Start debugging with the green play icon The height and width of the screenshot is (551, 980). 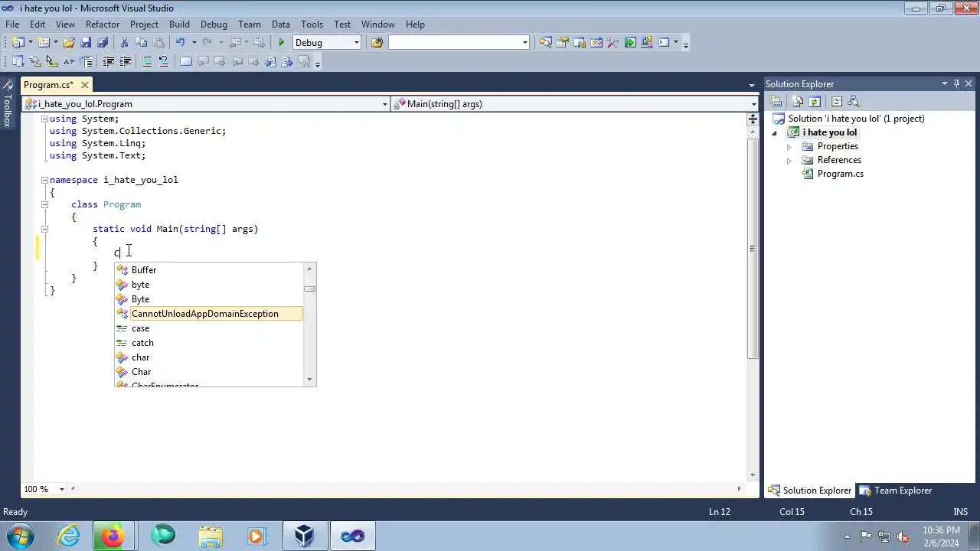282,43
